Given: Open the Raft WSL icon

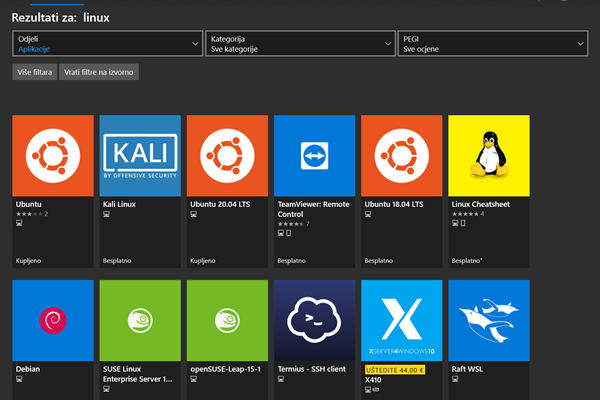Looking at the screenshot, I should (489, 320).
